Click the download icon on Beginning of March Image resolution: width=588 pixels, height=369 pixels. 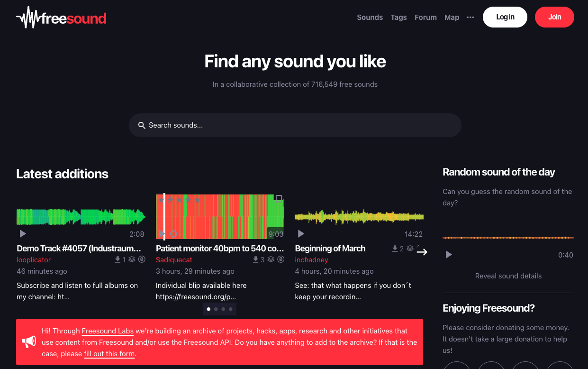point(395,249)
